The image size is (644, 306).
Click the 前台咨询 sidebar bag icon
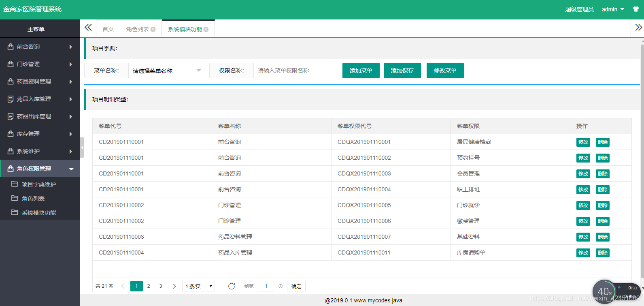11,47
